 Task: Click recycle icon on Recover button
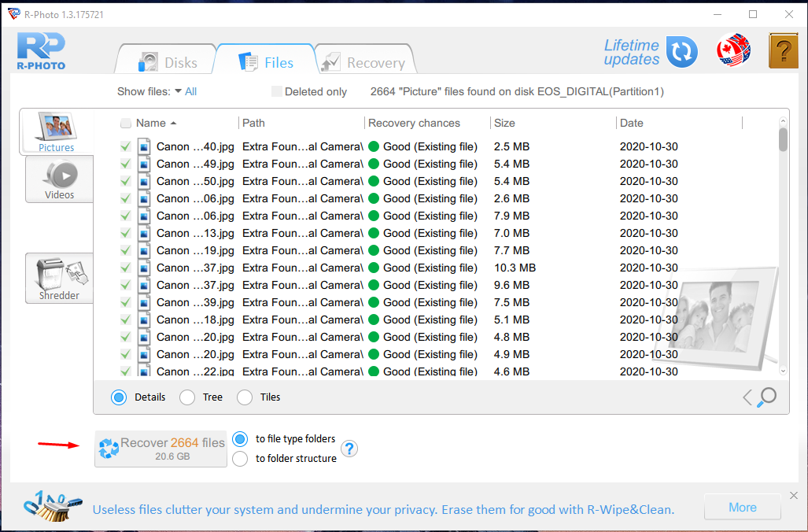(109, 449)
